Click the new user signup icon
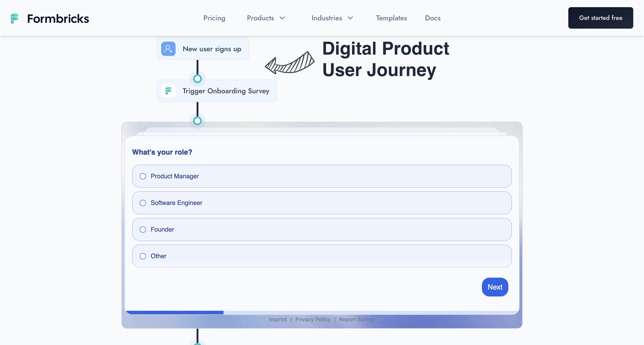 (168, 49)
